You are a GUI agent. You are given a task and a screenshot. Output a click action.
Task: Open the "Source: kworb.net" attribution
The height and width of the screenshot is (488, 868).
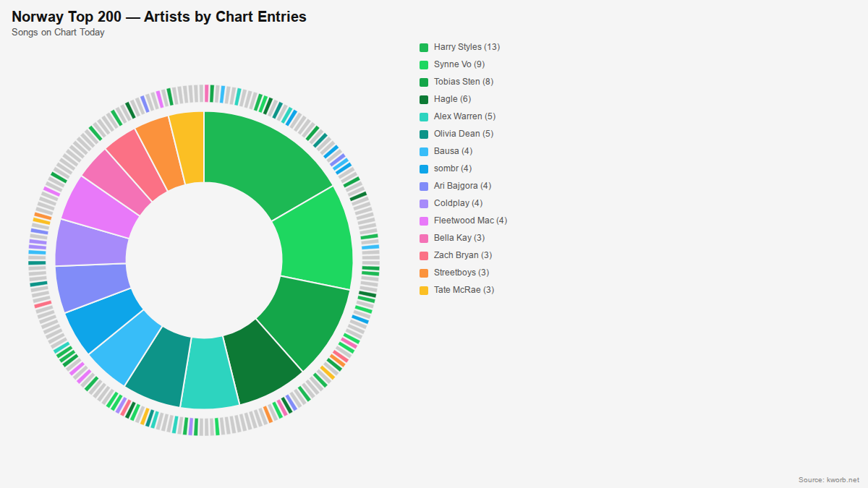pos(828,480)
